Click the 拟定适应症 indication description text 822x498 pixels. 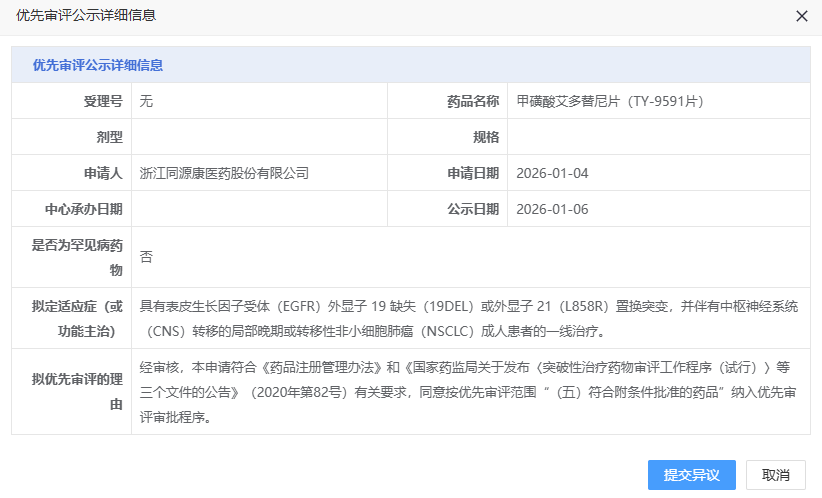pyautogui.click(x=468, y=319)
